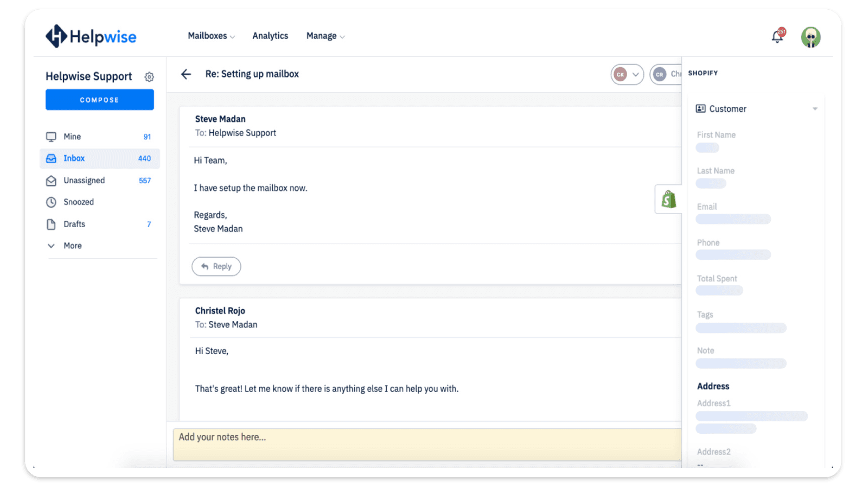Collapse the More section in sidebar

click(x=51, y=246)
